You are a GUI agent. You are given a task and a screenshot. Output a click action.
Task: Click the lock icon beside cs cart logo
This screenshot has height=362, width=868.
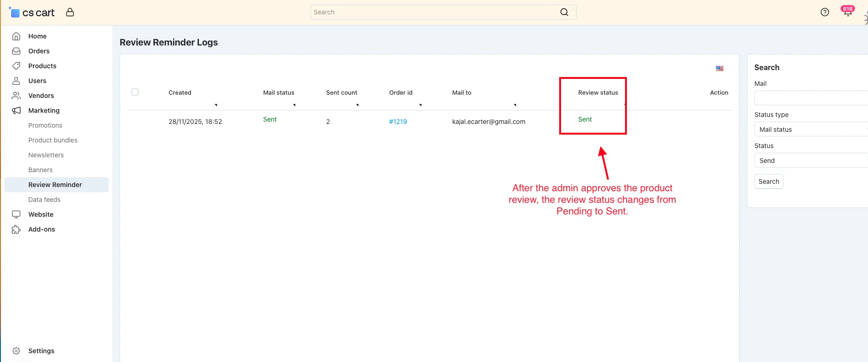pyautogui.click(x=70, y=12)
